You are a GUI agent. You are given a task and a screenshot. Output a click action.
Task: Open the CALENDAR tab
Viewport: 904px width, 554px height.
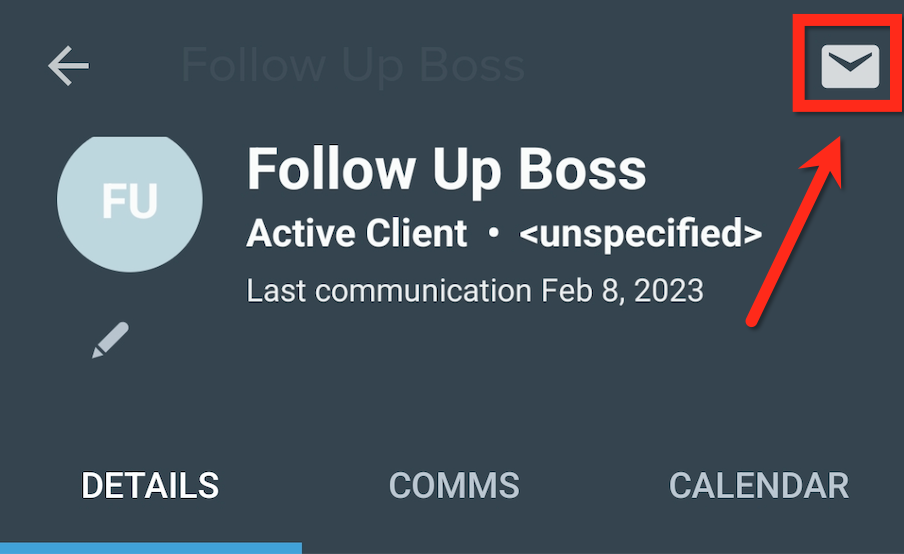coord(759,485)
